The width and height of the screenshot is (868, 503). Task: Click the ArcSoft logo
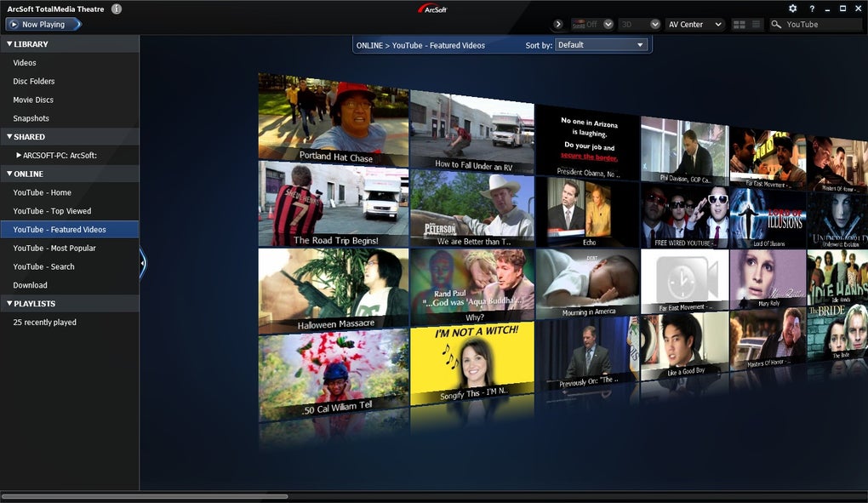coord(433,9)
